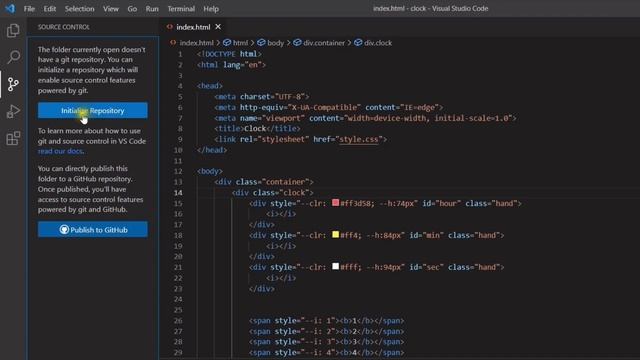Open the Terminal menu

[181, 9]
